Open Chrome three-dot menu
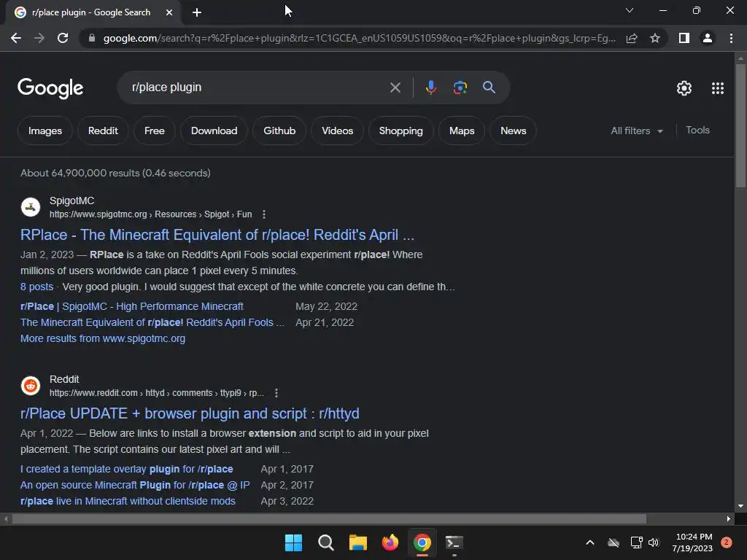Viewport: 747px width, 560px height. [731, 38]
